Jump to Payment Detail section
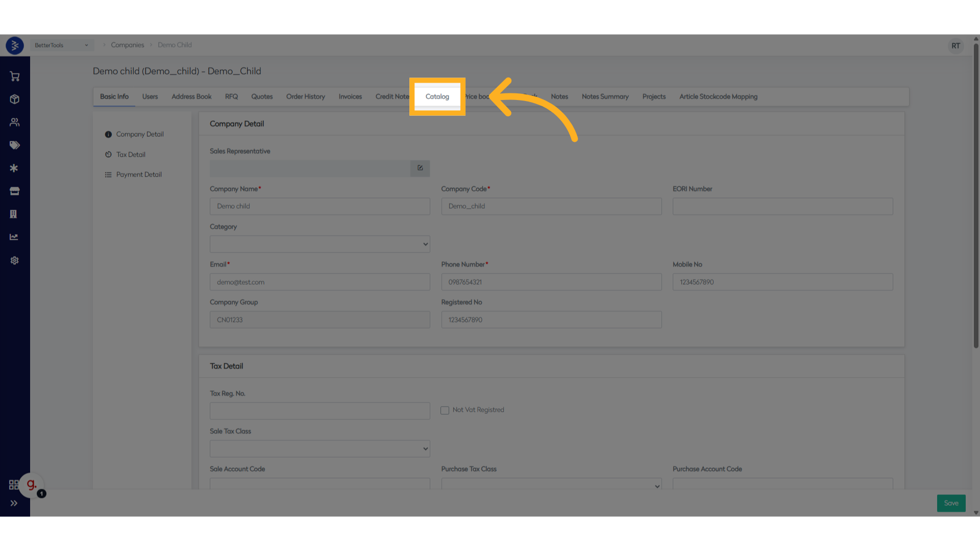Viewport: 980px width, 551px height. tap(138, 174)
